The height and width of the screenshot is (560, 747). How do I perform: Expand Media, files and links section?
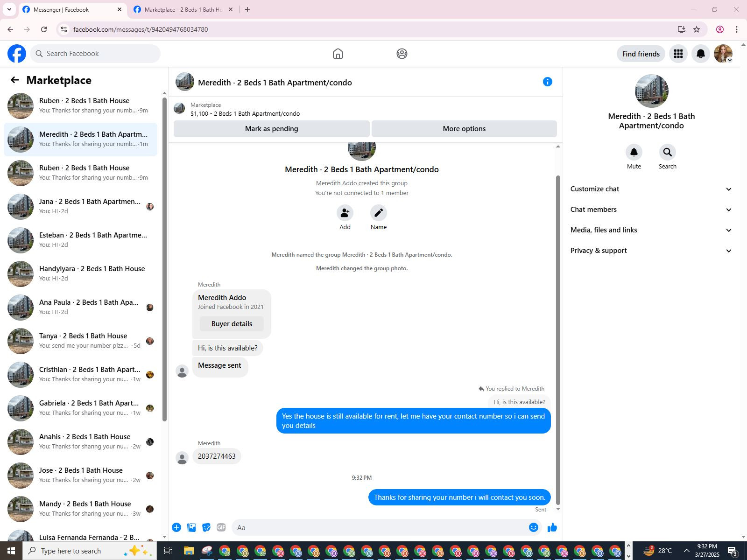(651, 230)
